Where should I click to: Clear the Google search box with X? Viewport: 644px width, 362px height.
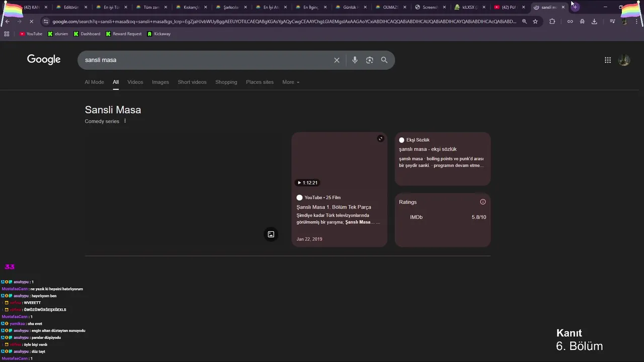[x=337, y=60]
